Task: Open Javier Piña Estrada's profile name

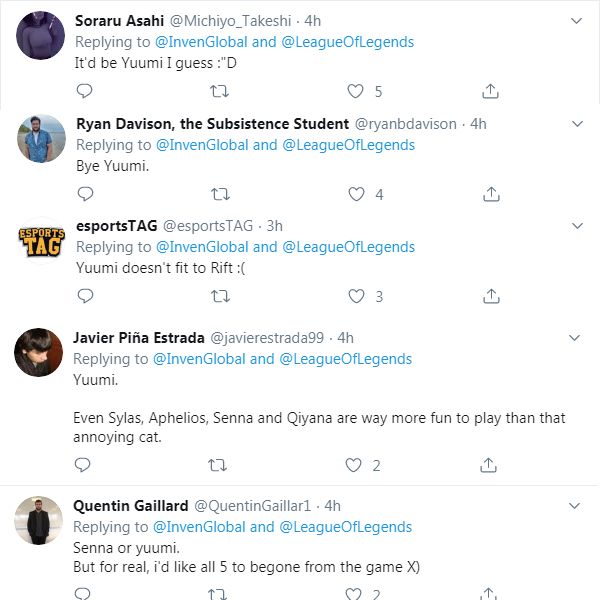Action: 139,338
